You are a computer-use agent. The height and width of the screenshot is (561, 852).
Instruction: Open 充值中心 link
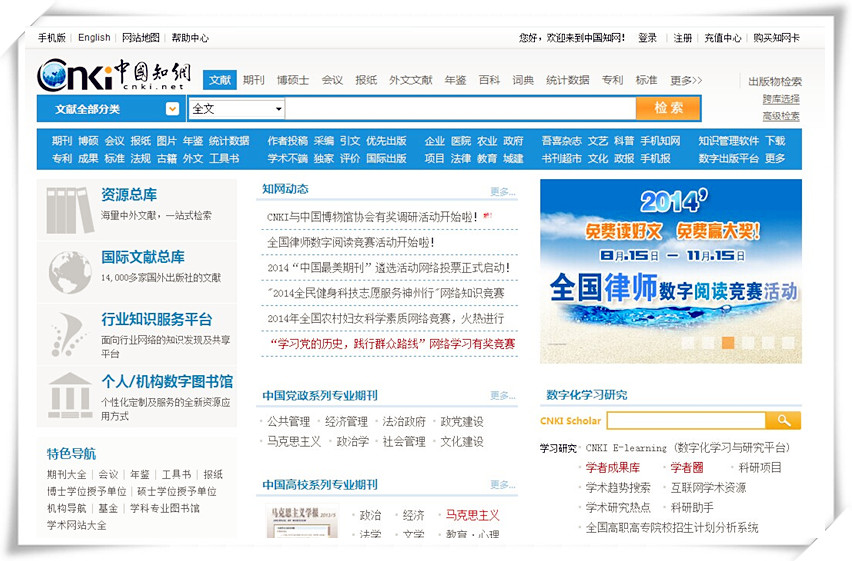click(x=723, y=38)
